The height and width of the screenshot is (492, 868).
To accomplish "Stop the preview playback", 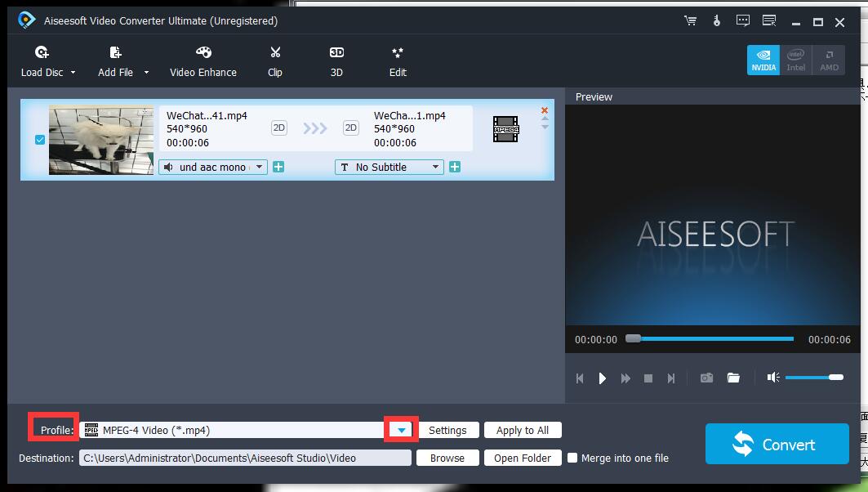I will click(x=648, y=378).
